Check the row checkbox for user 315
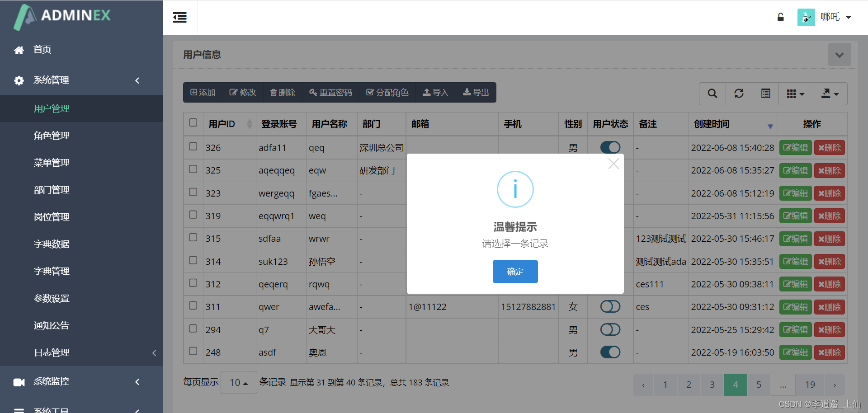This screenshot has height=413, width=868. coord(193,237)
